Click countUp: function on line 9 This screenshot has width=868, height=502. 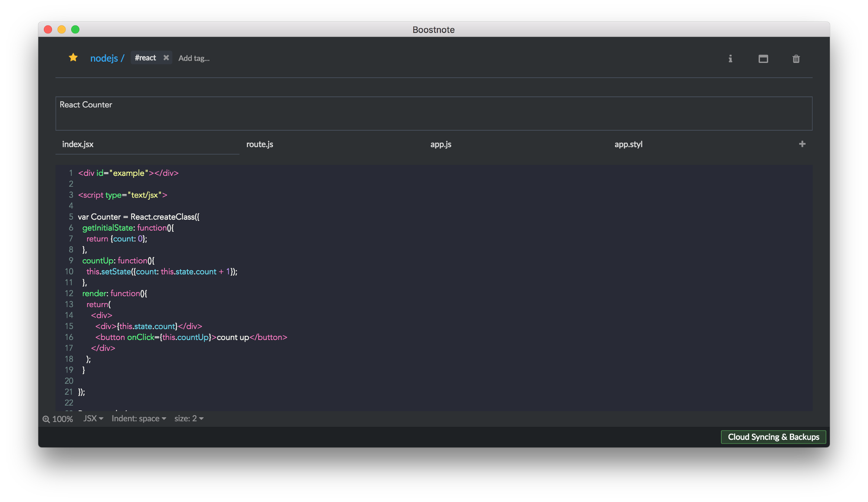118,261
